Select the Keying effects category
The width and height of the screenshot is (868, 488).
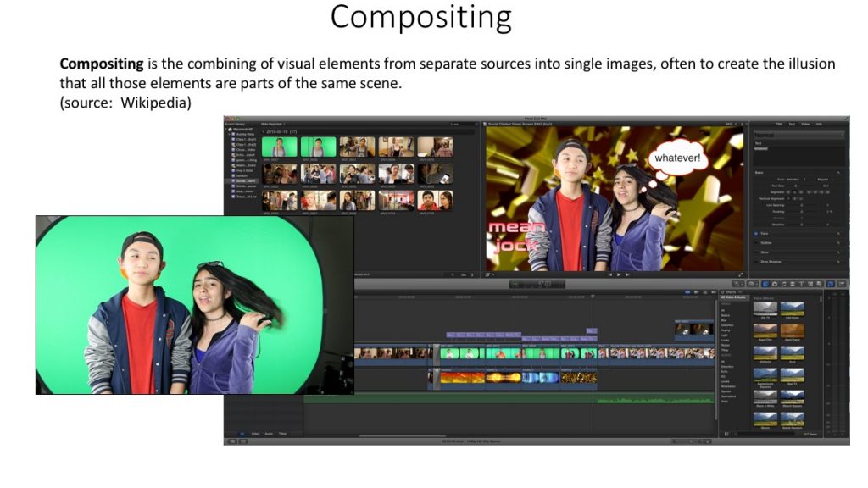[x=726, y=330]
